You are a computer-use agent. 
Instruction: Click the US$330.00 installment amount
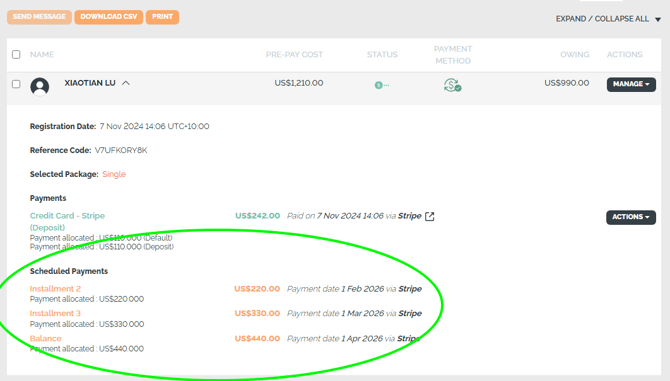point(257,314)
